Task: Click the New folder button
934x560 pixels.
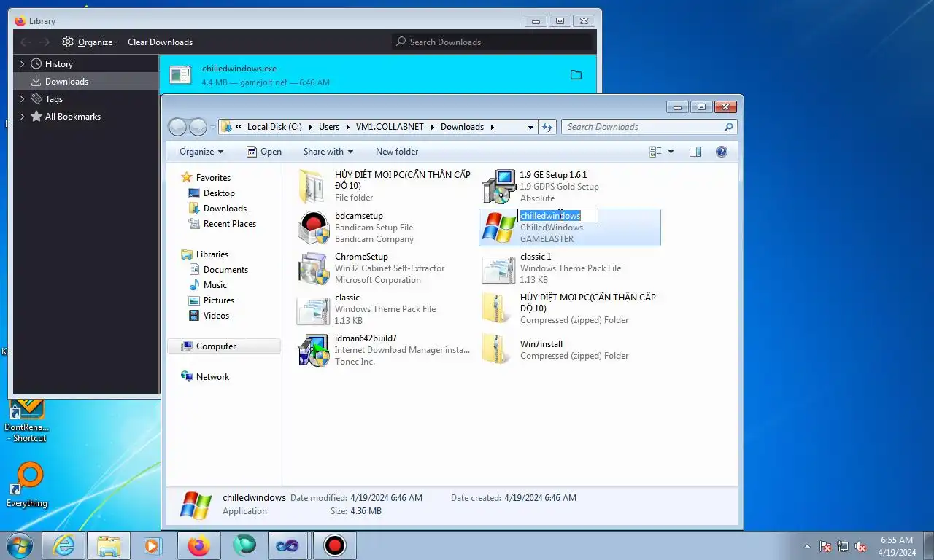Action: (x=397, y=152)
